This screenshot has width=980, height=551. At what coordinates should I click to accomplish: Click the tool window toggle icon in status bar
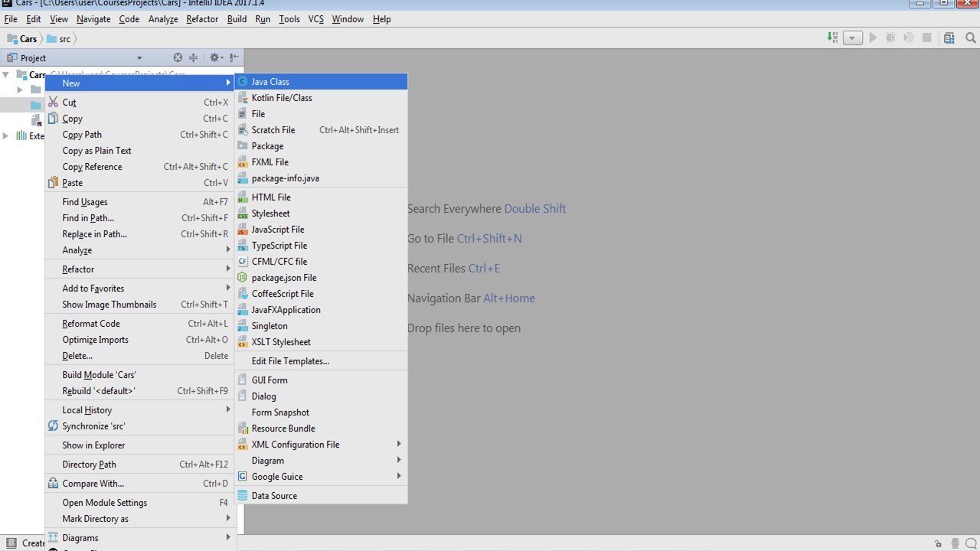coord(11,543)
